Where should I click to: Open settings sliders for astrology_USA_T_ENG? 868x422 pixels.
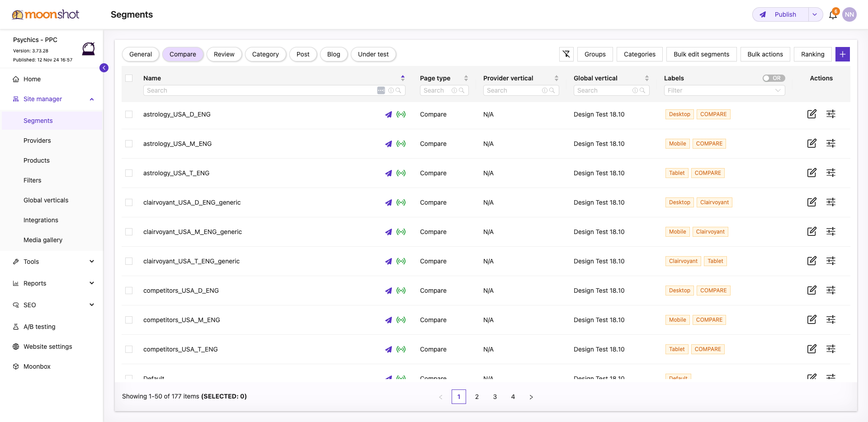pos(831,173)
